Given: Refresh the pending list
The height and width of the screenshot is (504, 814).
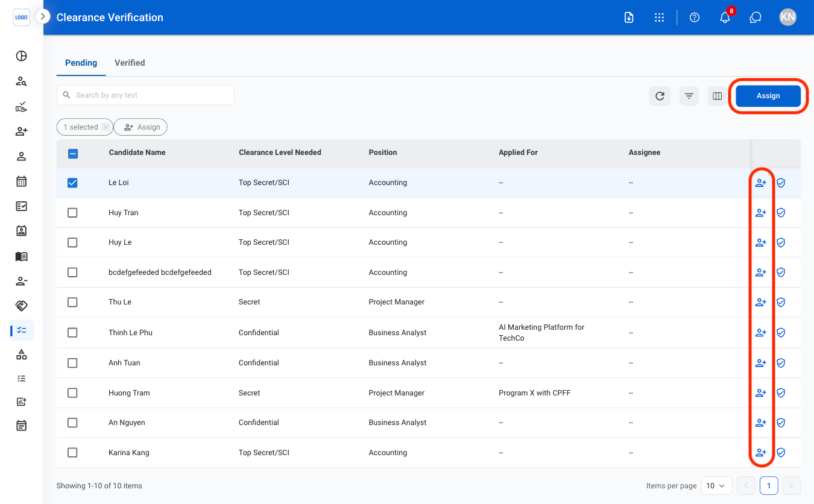Looking at the screenshot, I should pos(660,96).
